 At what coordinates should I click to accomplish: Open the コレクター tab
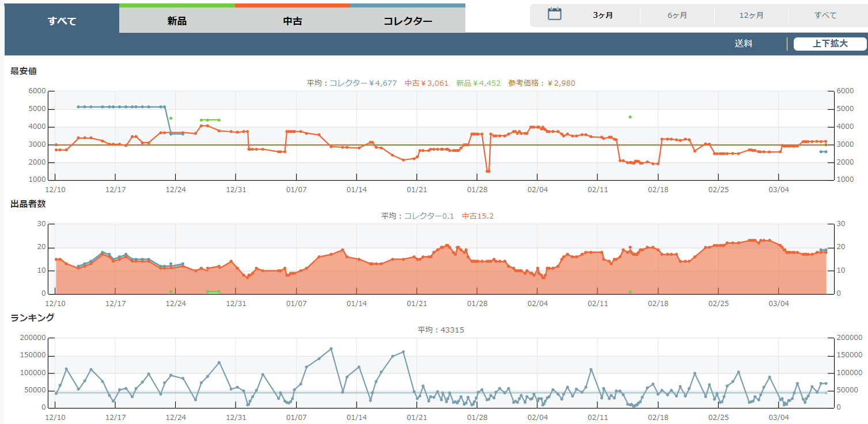click(x=407, y=21)
